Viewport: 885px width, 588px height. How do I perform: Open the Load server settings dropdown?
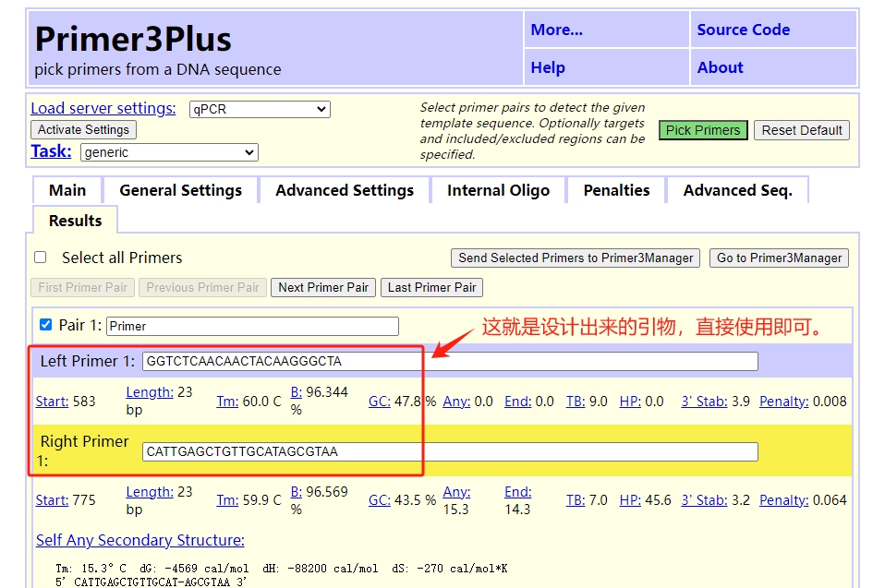(x=259, y=109)
